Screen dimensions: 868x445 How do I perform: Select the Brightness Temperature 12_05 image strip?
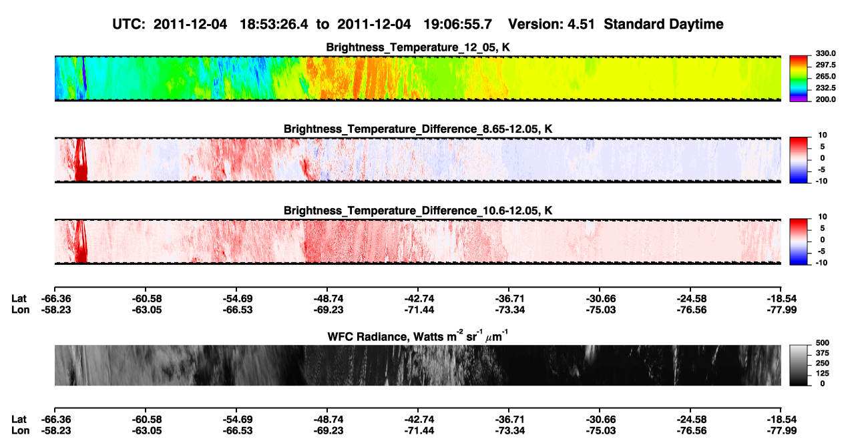click(x=418, y=78)
